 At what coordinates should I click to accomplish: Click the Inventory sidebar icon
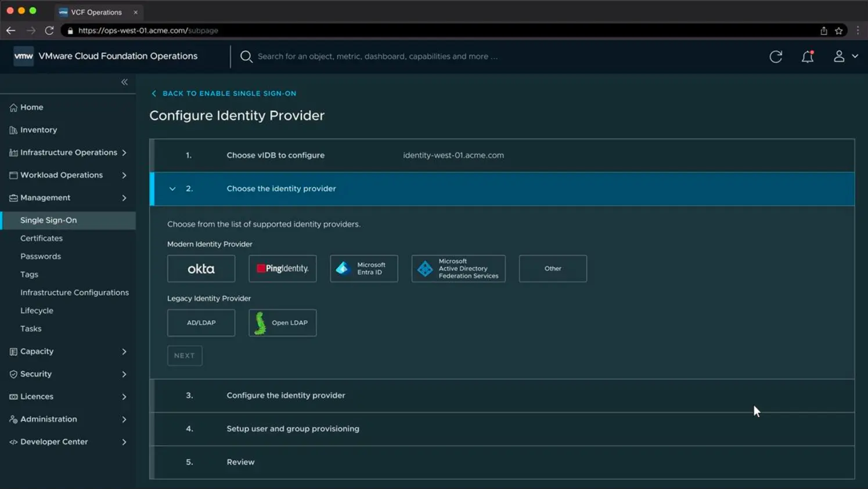pyautogui.click(x=13, y=130)
